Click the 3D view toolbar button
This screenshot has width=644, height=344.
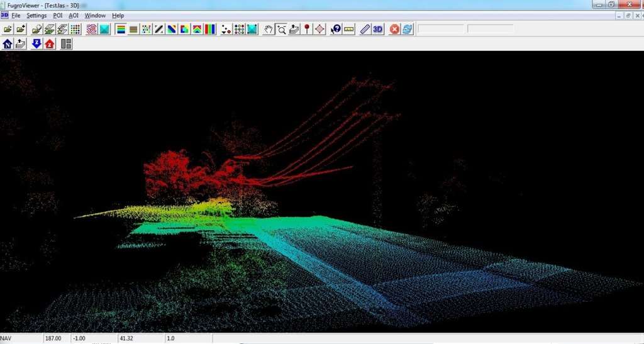pyautogui.click(x=378, y=29)
